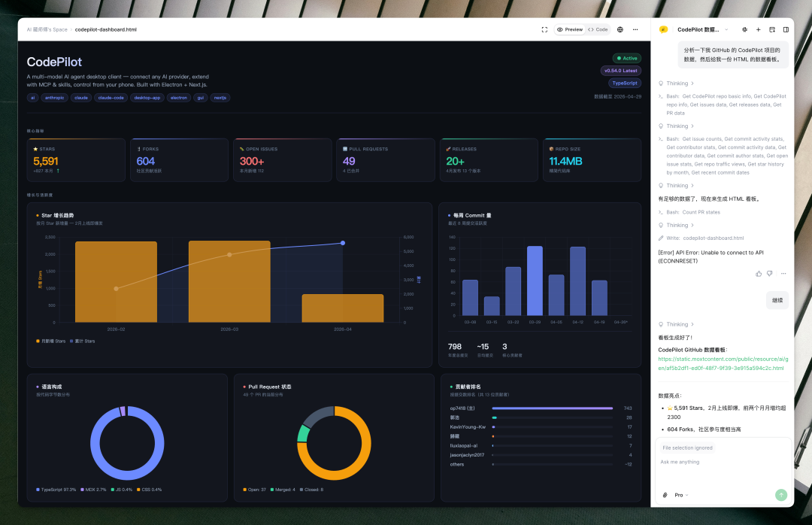This screenshot has width=812, height=525.
Task: Click the RELEASES 20+ value
Action: coord(455,161)
